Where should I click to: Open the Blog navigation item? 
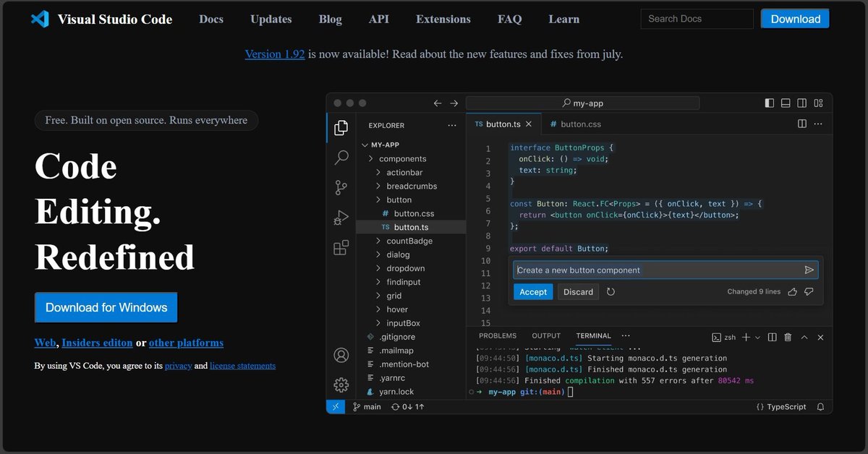331,20
